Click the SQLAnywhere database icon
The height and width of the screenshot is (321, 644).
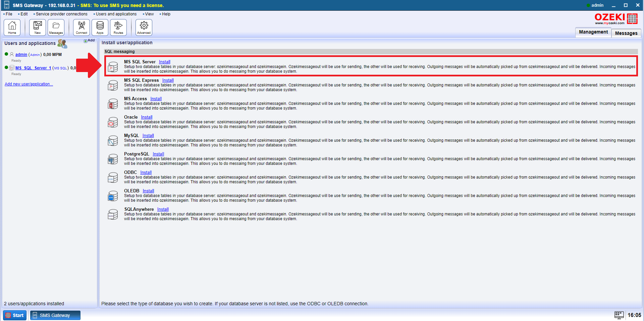click(113, 214)
